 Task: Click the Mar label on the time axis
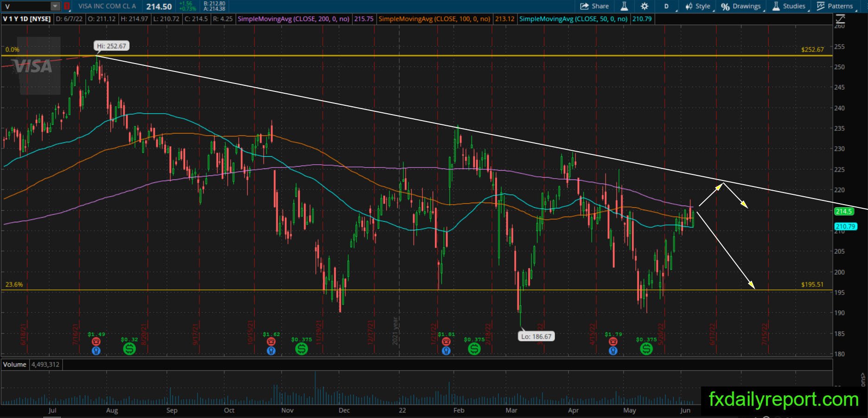tap(511, 411)
